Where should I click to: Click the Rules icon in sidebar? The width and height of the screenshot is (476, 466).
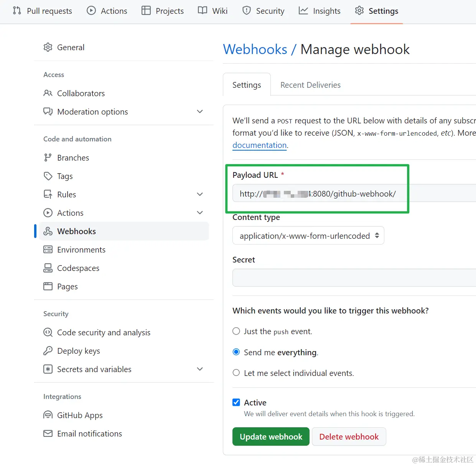coord(48,194)
